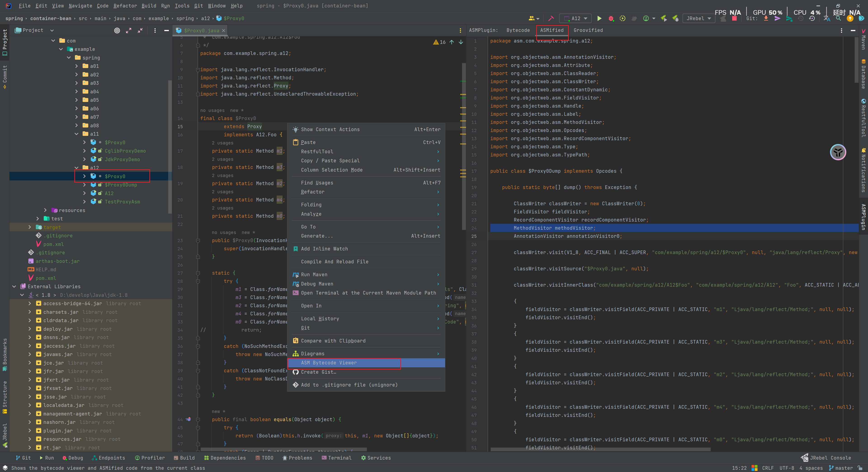Open the Services tool window
This screenshot has width=868, height=472.
tap(376, 458)
